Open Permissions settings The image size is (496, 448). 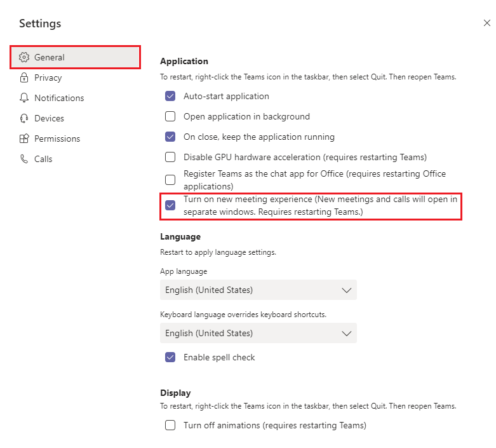(76, 139)
